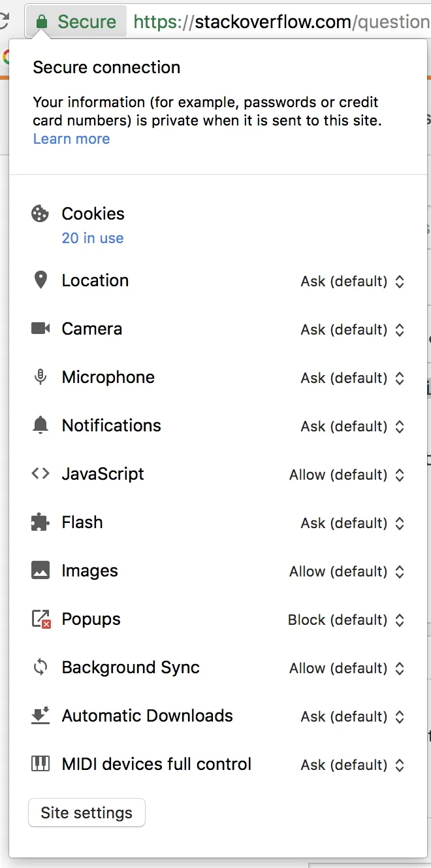
Task: Click the Notifications bell icon
Action: tap(40, 426)
